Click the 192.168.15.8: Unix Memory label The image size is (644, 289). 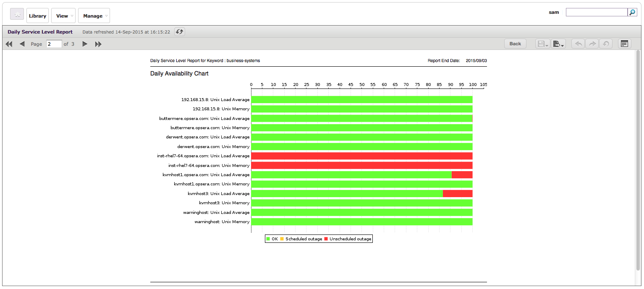221,109
